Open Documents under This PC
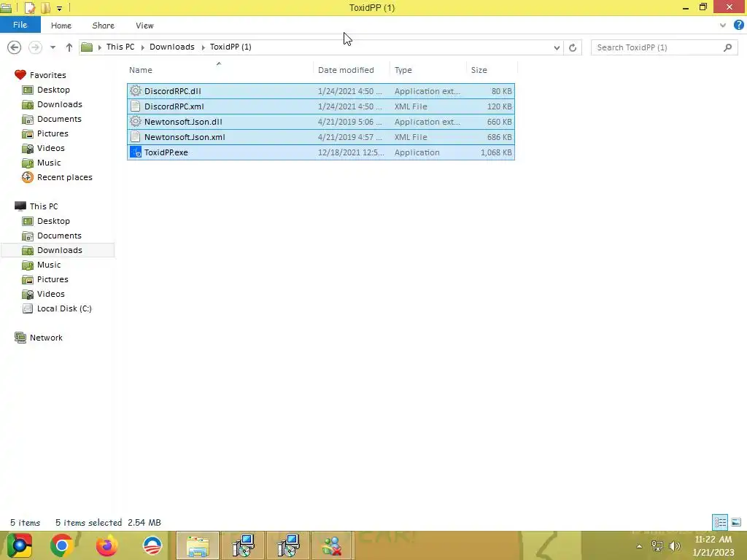Screen dimensions: 747x560 click(59, 236)
